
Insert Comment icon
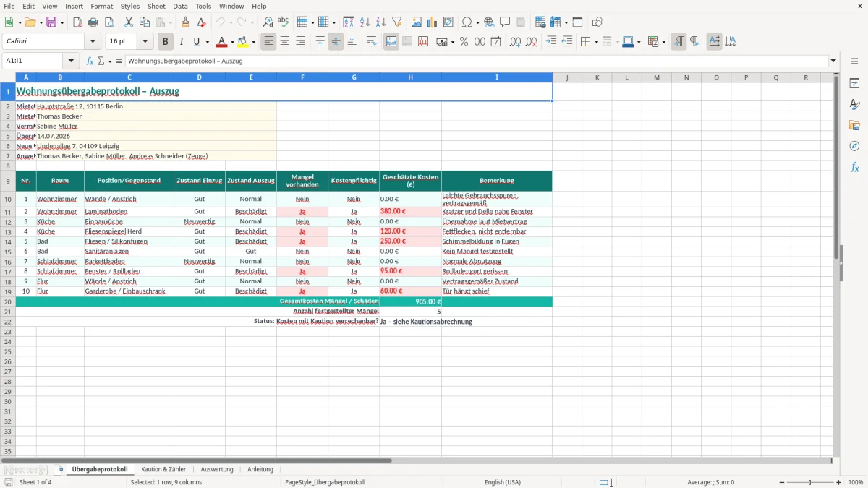[x=505, y=22]
